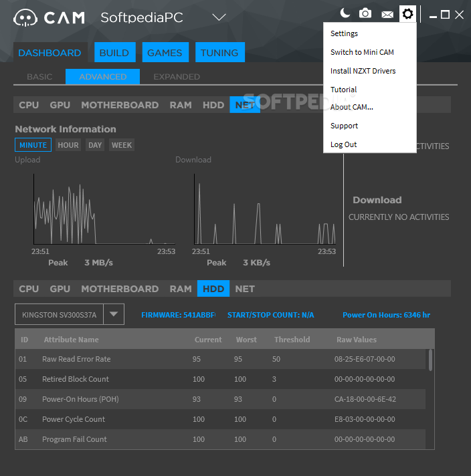
Task: Select CPU in the lower panel tabs
Action: (x=29, y=289)
